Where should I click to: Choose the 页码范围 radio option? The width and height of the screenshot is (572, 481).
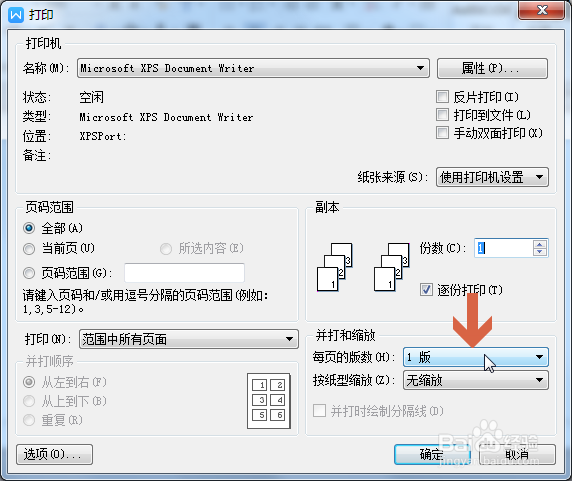(29, 273)
